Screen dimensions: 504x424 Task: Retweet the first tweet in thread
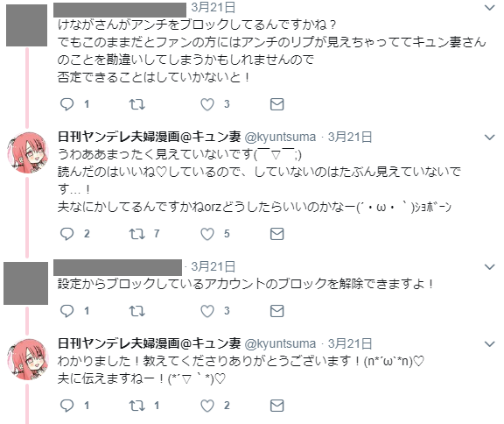pyautogui.click(x=136, y=104)
